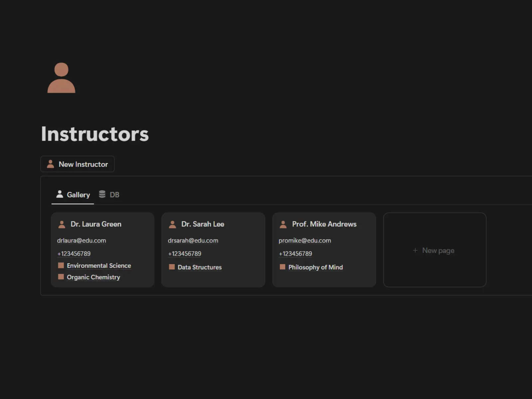Click the plus icon on New page card
The image size is (532, 399).
tap(415, 250)
